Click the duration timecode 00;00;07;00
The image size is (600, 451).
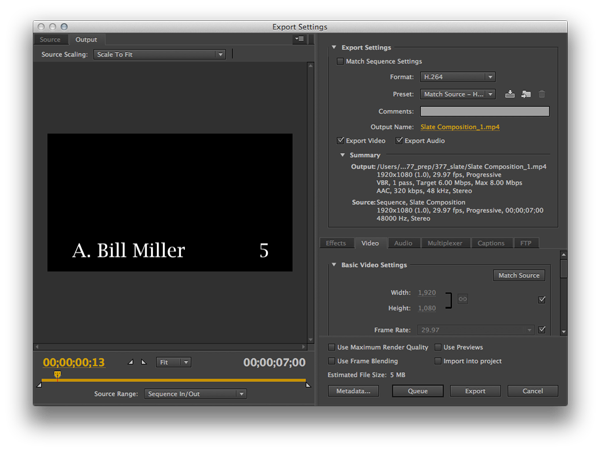point(274,362)
